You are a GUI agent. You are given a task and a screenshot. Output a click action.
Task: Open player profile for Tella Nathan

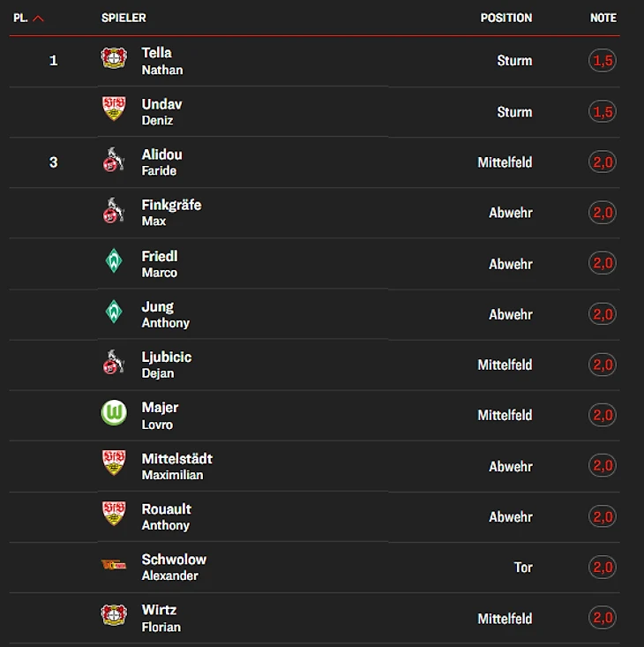(x=162, y=60)
